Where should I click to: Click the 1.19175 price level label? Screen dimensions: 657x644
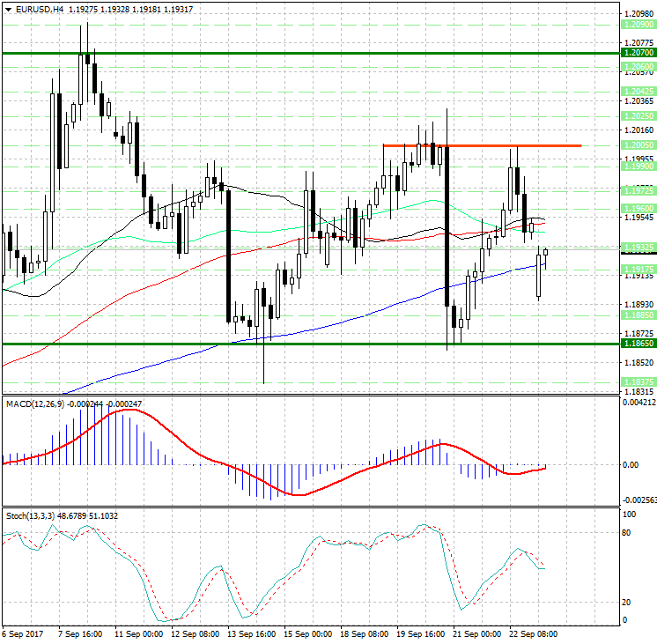(x=639, y=270)
